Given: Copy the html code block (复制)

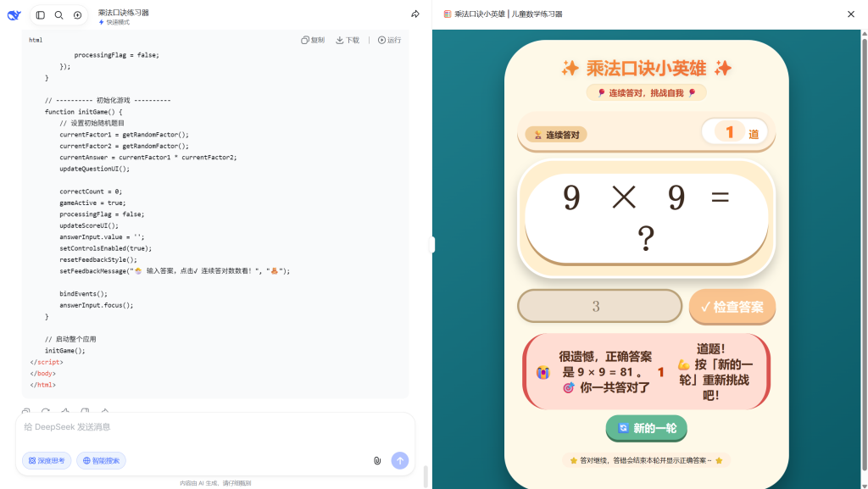Looking at the screenshot, I should 313,40.
